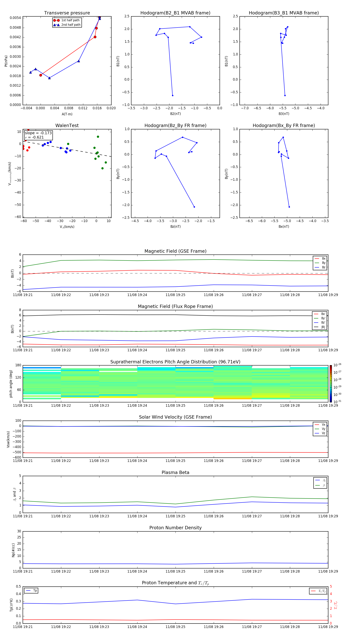Click the 'Tp' legend box
This screenshot has width=351, height=644.
coord(31,591)
